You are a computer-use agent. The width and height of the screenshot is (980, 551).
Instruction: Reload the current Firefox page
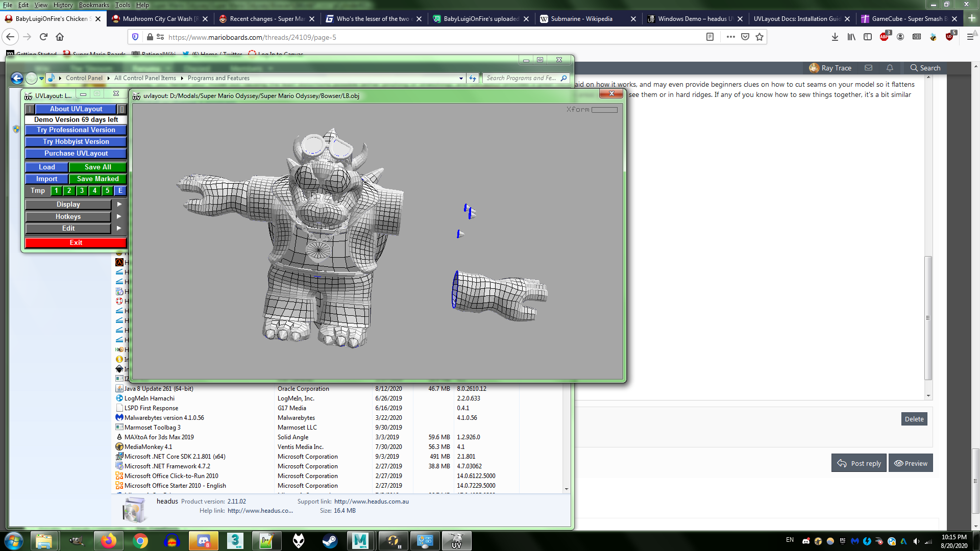(x=43, y=37)
